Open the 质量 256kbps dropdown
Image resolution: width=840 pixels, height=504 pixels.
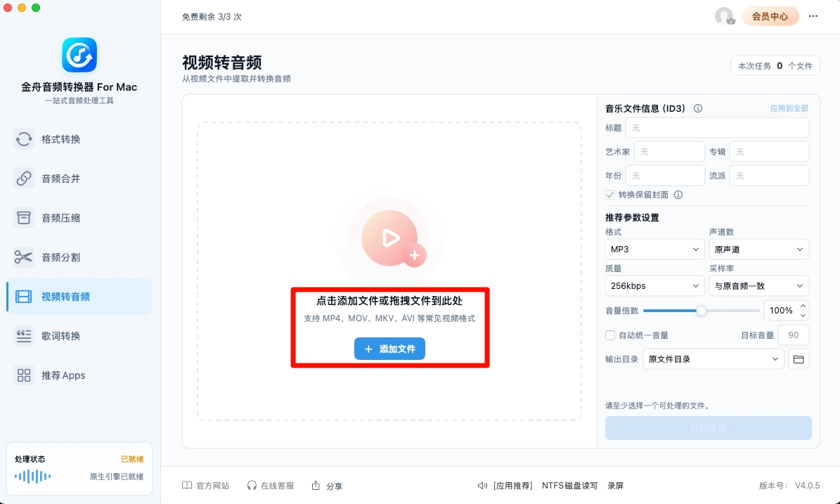pyautogui.click(x=654, y=286)
